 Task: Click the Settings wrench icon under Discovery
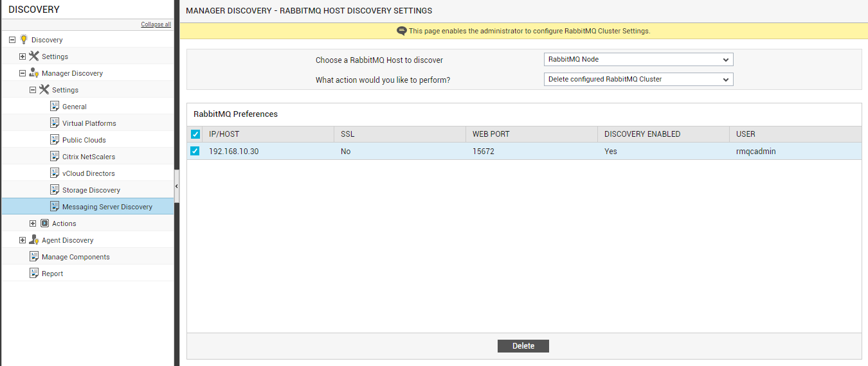click(34, 56)
